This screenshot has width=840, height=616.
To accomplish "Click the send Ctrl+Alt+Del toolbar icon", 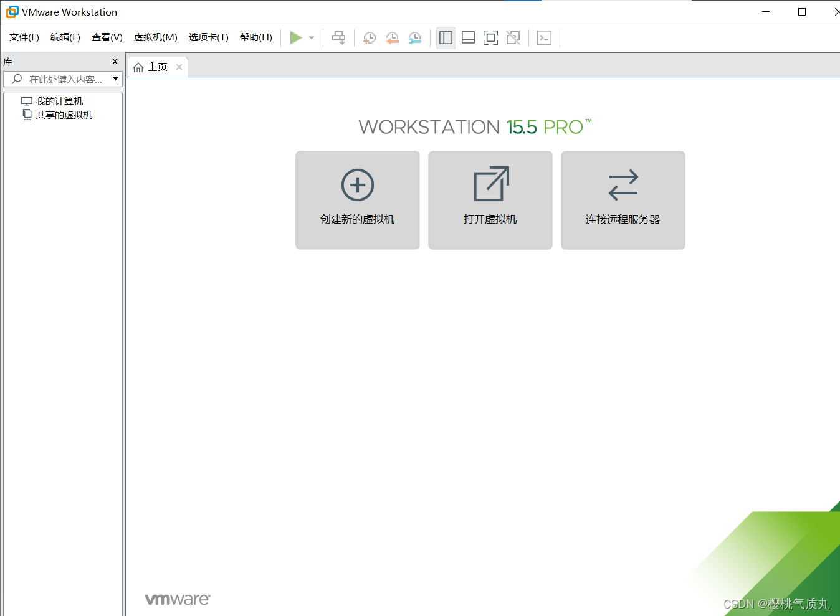I will [339, 38].
